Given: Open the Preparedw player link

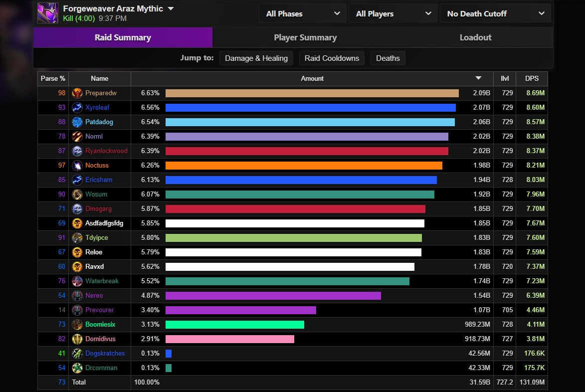Looking at the screenshot, I should click(x=101, y=93).
